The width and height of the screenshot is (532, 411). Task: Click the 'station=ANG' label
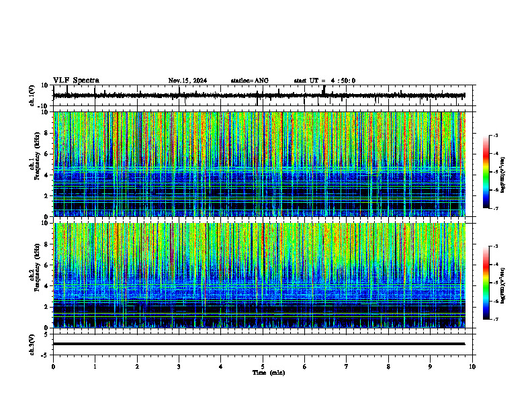coord(250,81)
